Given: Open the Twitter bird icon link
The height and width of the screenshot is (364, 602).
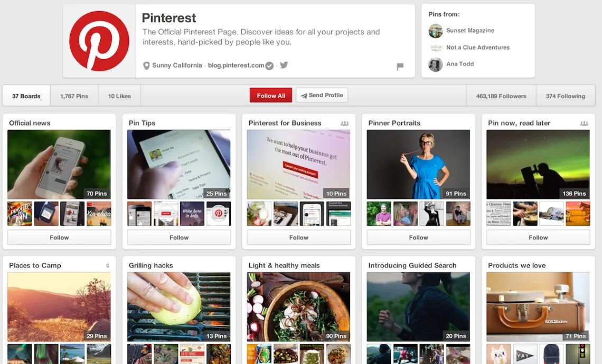Looking at the screenshot, I should point(284,65).
